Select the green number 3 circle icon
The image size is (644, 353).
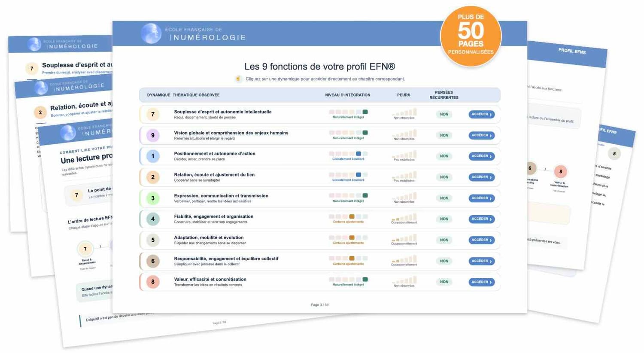pyautogui.click(x=153, y=198)
